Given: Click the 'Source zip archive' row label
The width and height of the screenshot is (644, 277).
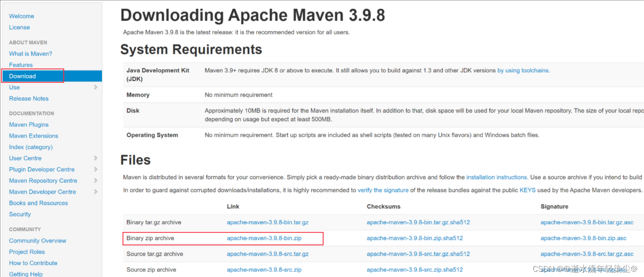Looking at the screenshot, I should [x=151, y=270].
